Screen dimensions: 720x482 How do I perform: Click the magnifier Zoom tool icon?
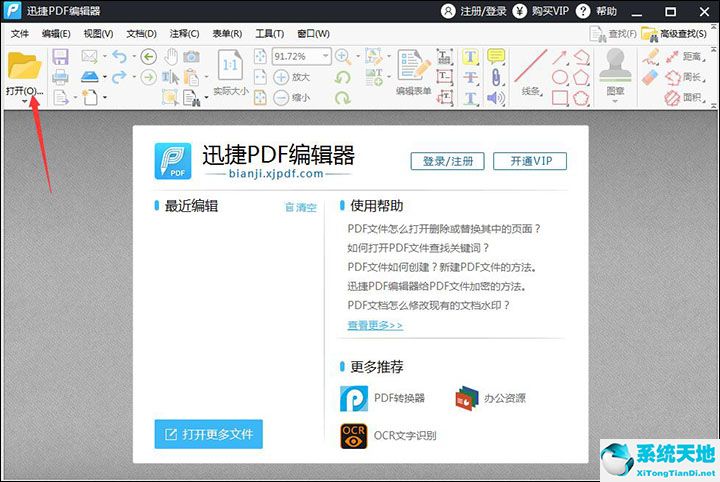(x=343, y=56)
